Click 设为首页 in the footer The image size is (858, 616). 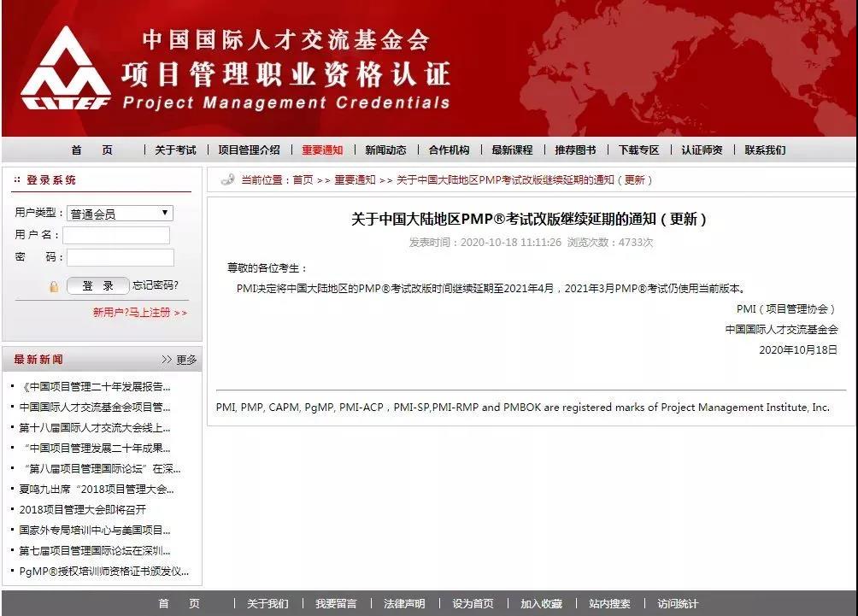coord(473,603)
